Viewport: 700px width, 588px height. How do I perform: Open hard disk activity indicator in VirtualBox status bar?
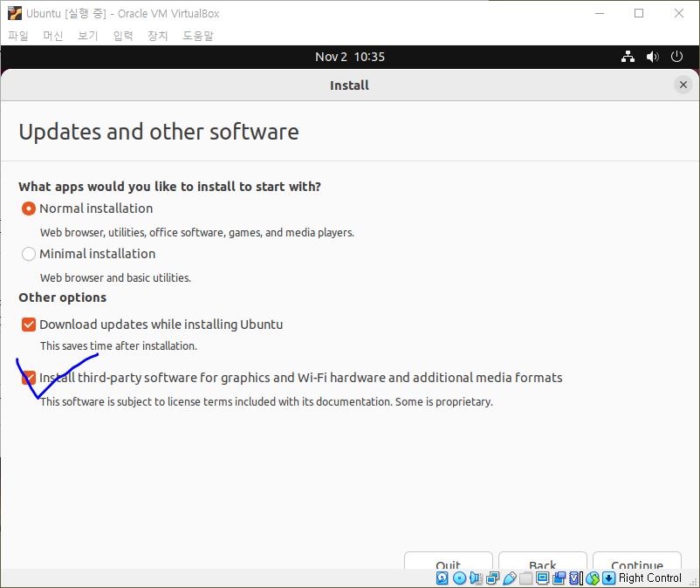point(442,578)
